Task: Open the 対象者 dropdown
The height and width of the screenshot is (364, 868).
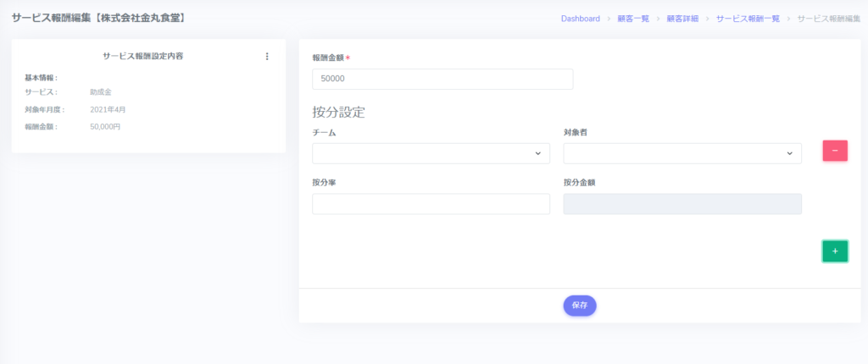Action: 682,153
